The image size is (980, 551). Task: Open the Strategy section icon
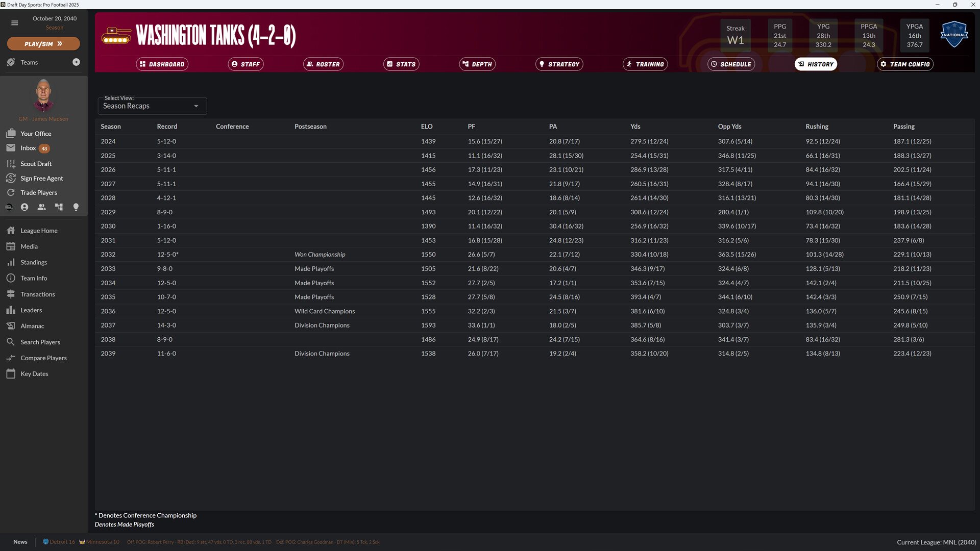click(x=542, y=64)
